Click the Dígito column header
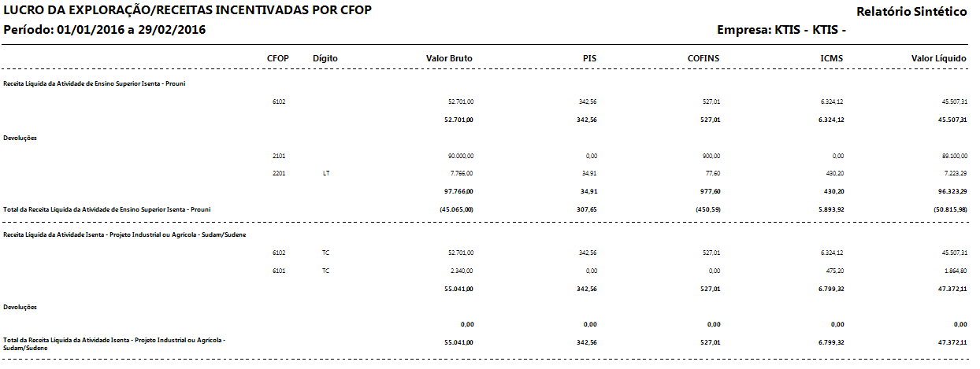980x369 pixels. [x=325, y=58]
